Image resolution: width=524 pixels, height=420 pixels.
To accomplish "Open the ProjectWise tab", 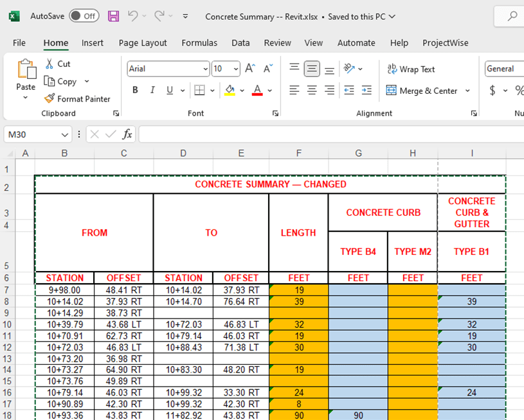I will click(x=445, y=43).
